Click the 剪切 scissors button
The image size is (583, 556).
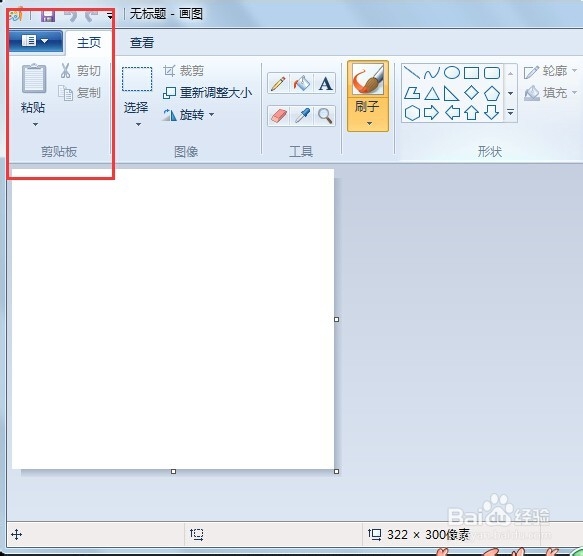point(80,71)
